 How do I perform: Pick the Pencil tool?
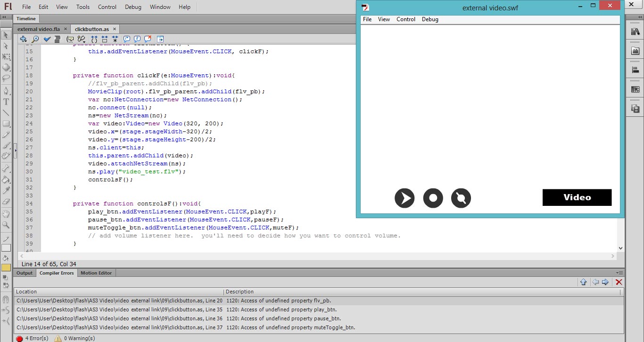coord(6,135)
